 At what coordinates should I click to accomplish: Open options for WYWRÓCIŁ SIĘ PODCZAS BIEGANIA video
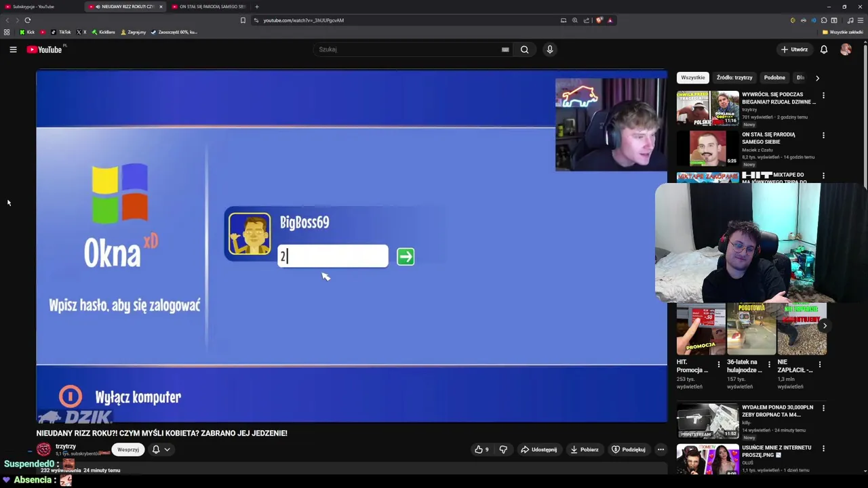(823, 96)
